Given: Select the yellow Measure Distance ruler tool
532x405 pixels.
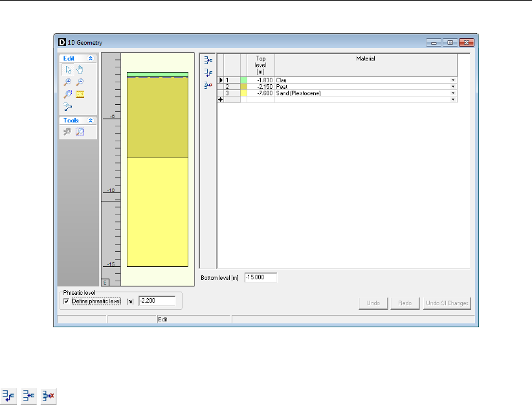Looking at the screenshot, I should [x=80, y=94].
